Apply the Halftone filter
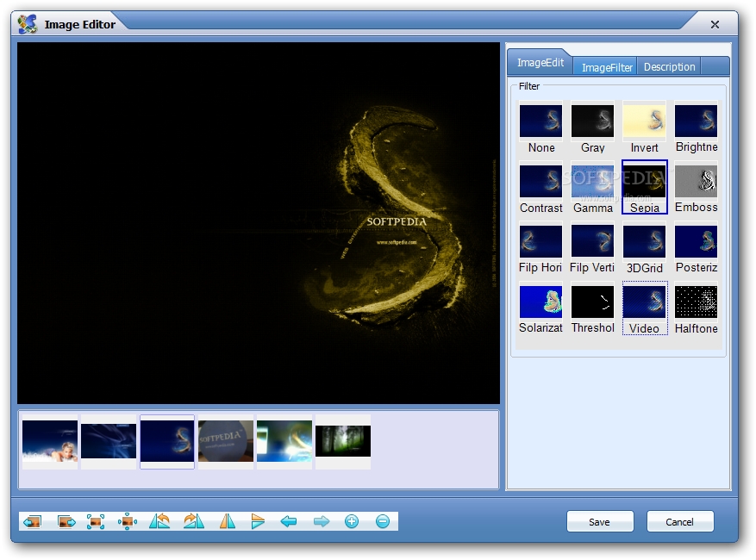This screenshot has width=756, height=560. click(697, 308)
